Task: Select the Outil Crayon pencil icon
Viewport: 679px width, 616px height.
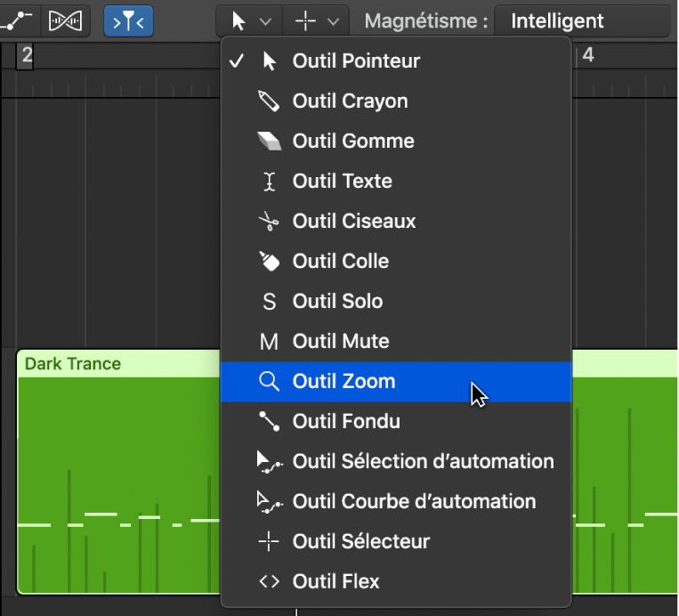Action: [x=268, y=101]
